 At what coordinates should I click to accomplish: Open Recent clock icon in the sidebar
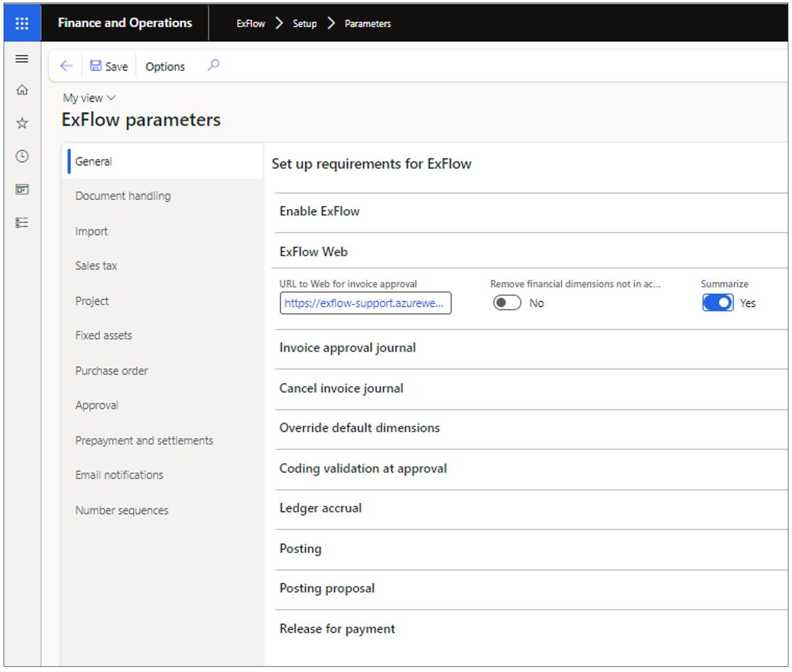22,156
